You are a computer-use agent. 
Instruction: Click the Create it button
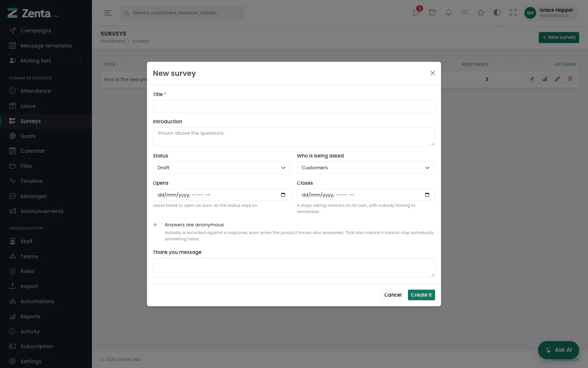[x=422, y=295]
